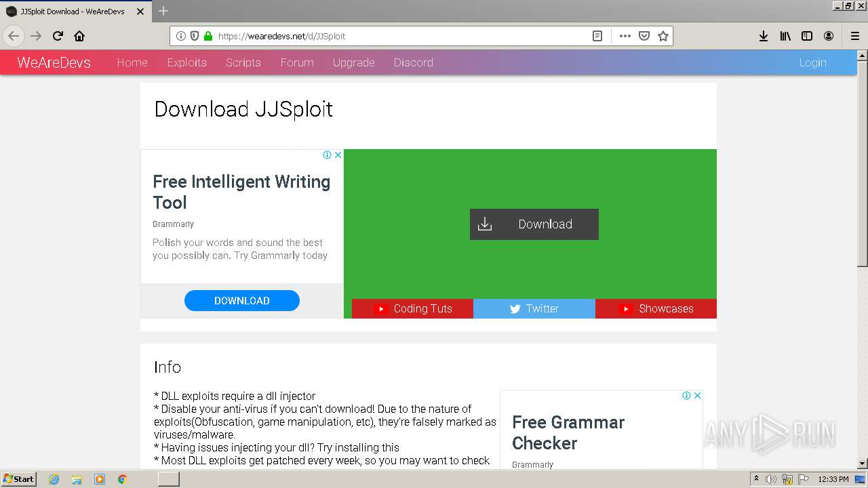Open the Scripts nav item
The width and height of the screenshot is (868, 488).
point(243,62)
